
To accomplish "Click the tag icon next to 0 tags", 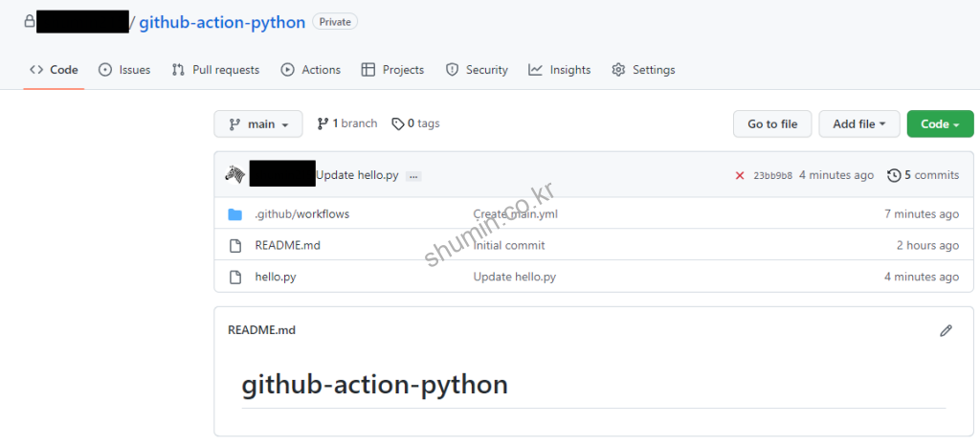I will (x=397, y=124).
